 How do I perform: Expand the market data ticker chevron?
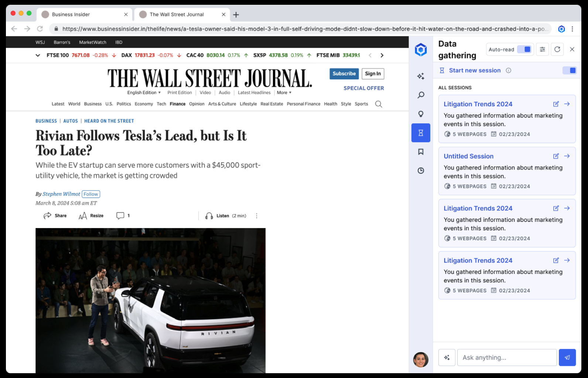pos(38,55)
